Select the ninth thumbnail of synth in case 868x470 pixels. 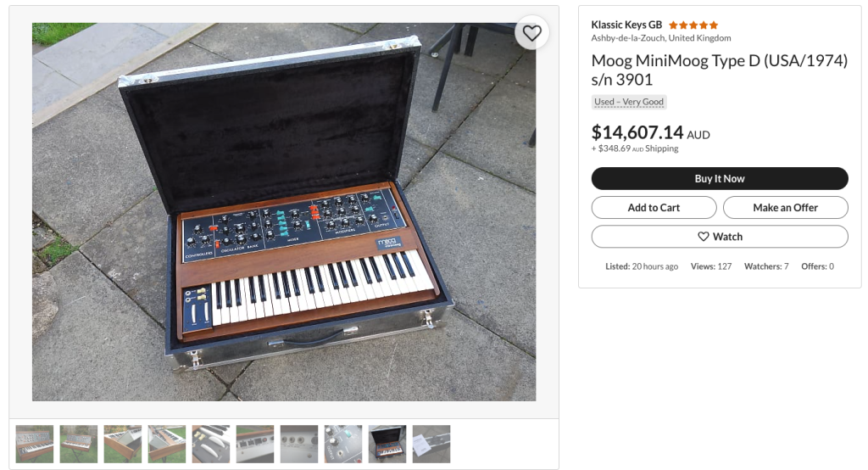[387, 444]
